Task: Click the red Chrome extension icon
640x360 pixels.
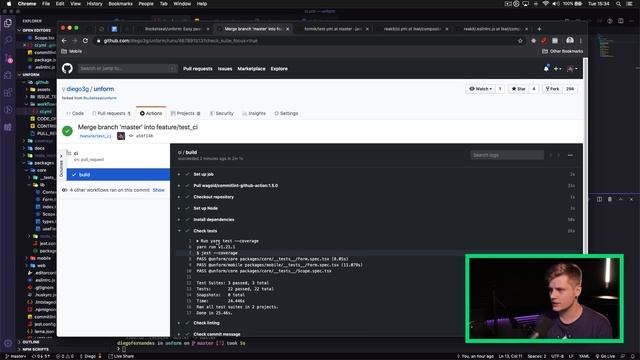Action: tap(544, 40)
